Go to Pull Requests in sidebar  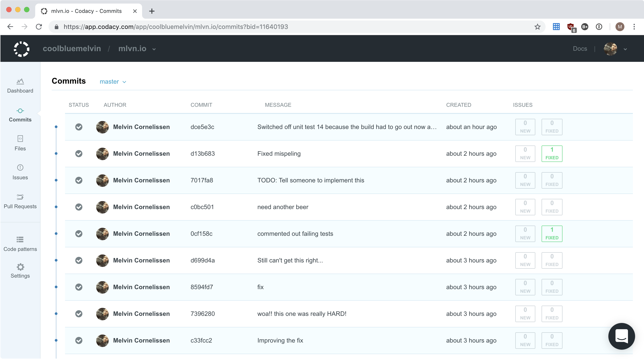tap(20, 201)
